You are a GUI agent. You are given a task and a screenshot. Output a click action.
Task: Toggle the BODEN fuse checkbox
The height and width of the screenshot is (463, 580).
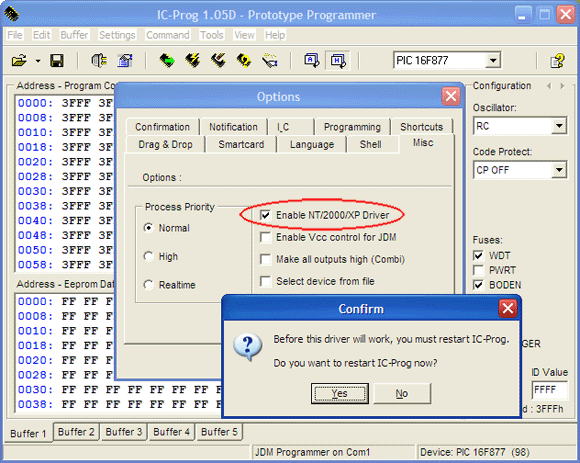(x=478, y=285)
